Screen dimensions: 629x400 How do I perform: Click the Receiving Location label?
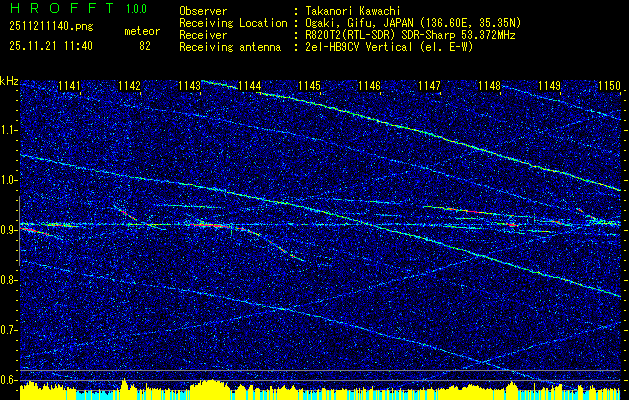click(x=233, y=23)
